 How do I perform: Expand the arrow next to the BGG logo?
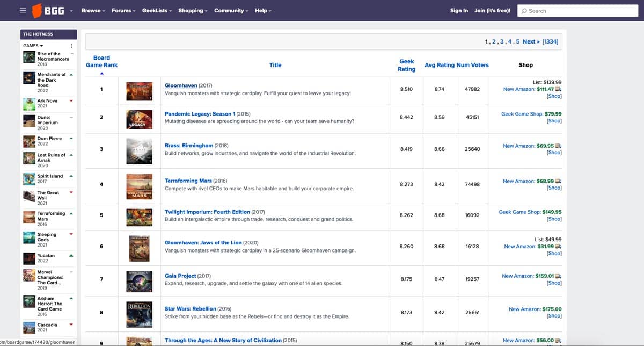[x=71, y=11]
